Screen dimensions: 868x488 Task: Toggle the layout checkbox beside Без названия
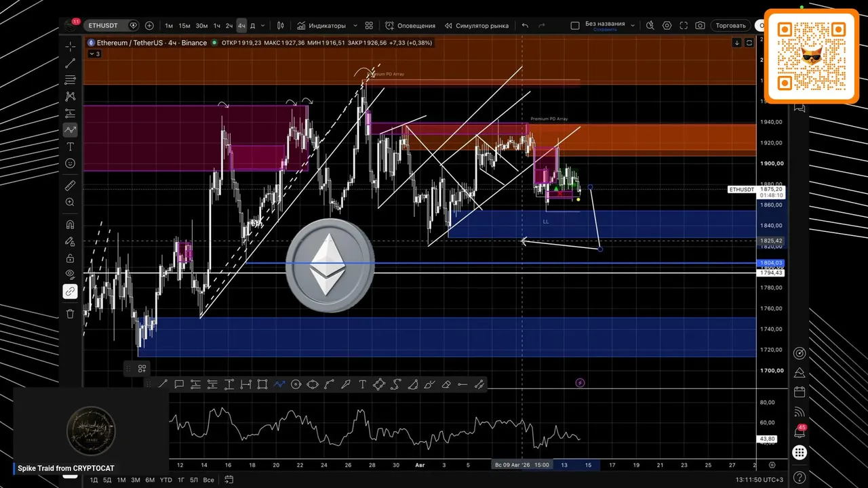(x=575, y=26)
